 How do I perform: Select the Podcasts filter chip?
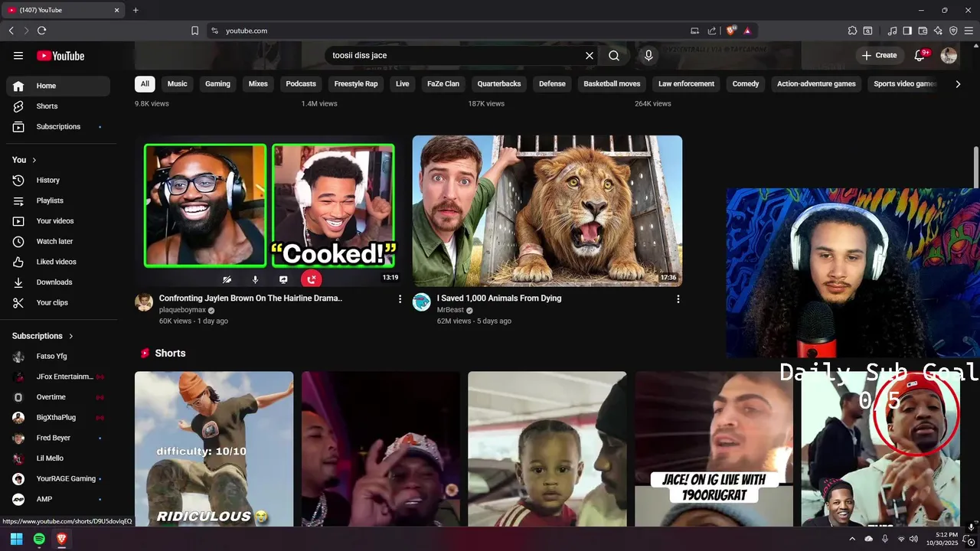coord(301,84)
